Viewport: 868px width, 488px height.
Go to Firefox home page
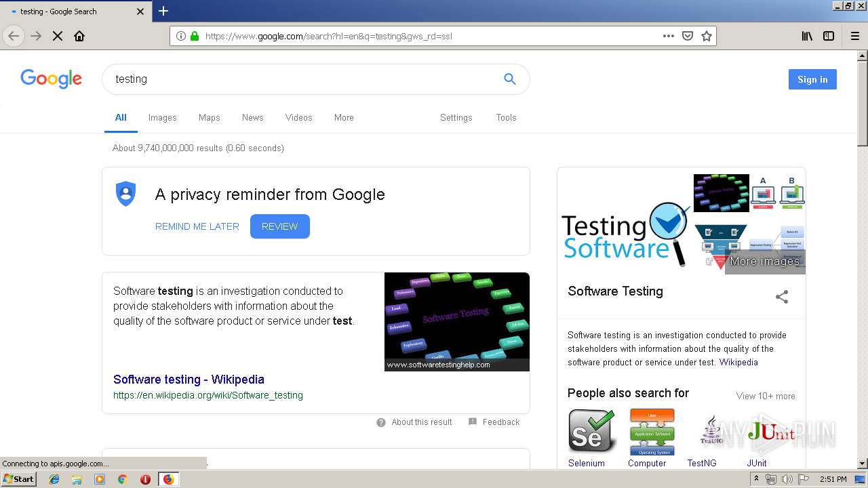[x=79, y=36]
